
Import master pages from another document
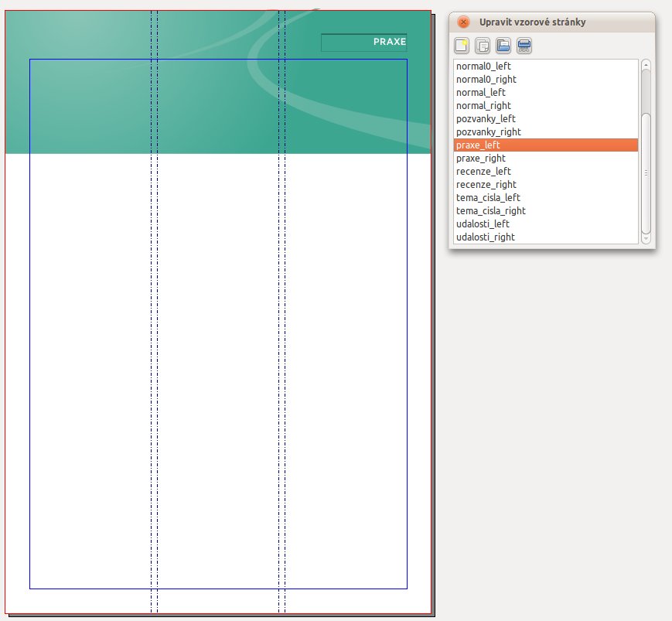pos(503,46)
